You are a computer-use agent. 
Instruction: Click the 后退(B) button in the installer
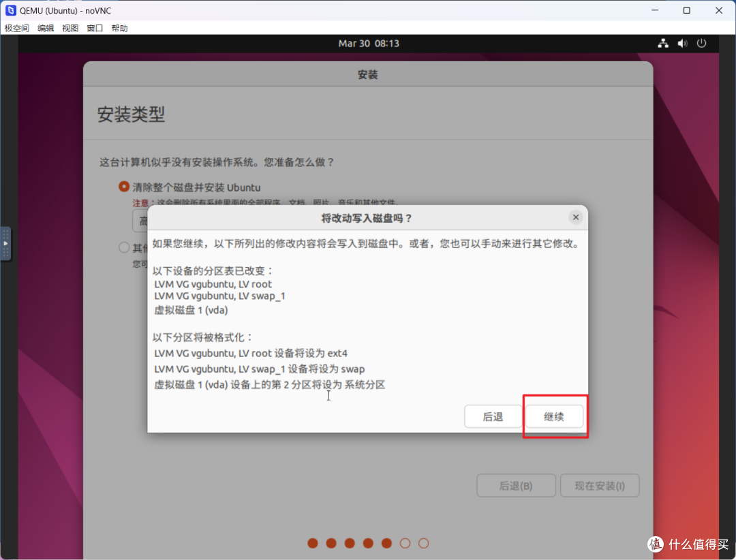click(516, 486)
